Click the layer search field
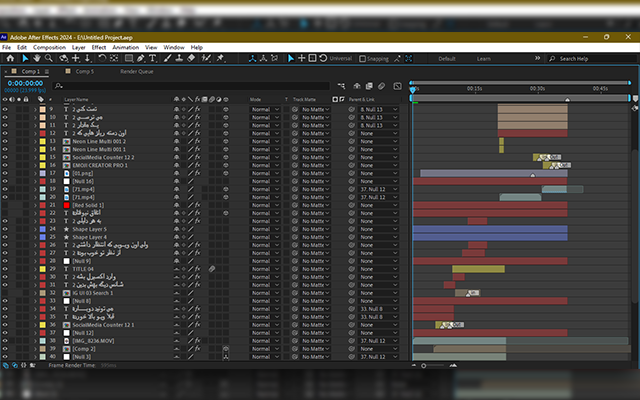Viewport: 640px width, 400px height. point(191,86)
